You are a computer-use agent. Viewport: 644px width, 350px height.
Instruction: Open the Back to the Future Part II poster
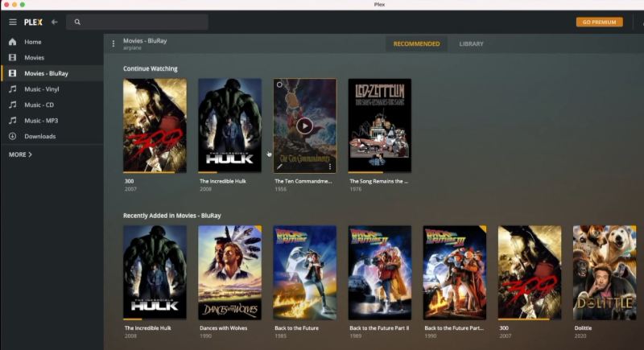point(379,273)
